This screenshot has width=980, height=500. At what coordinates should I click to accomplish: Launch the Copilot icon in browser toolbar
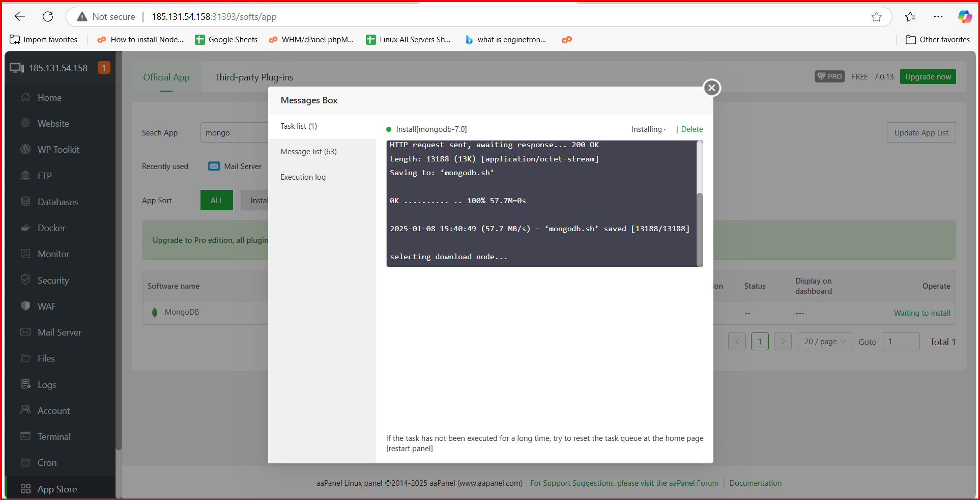pyautogui.click(x=965, y=17)
